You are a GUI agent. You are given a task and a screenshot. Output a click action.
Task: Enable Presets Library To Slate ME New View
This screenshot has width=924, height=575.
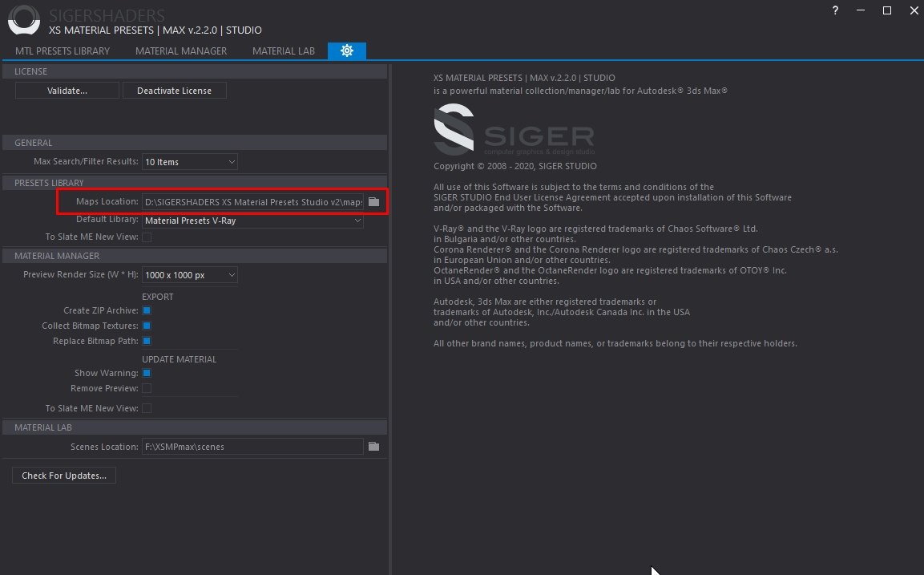[x=147, y=237]
